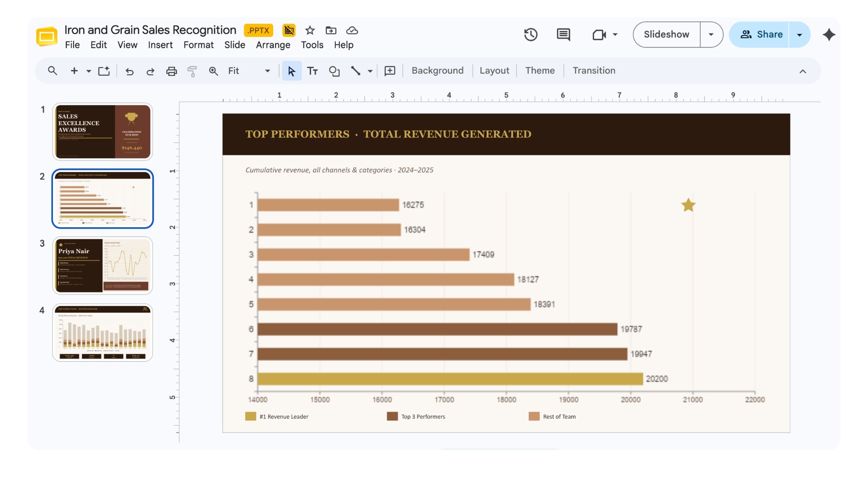Click the Redo arrow

(x=151, y=71)
